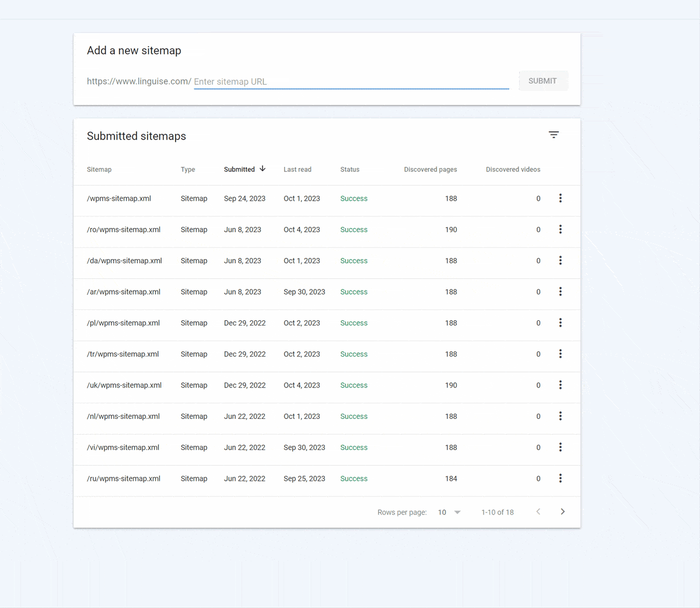700x608 pixels.
Task: Go to next page of sitemaps
Action: click(x=562, y=512)
